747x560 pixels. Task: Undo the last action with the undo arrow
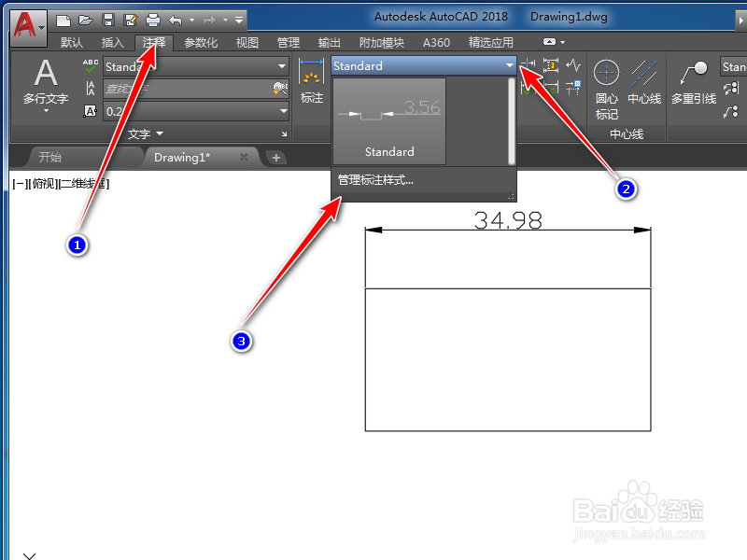pos(176,20)
